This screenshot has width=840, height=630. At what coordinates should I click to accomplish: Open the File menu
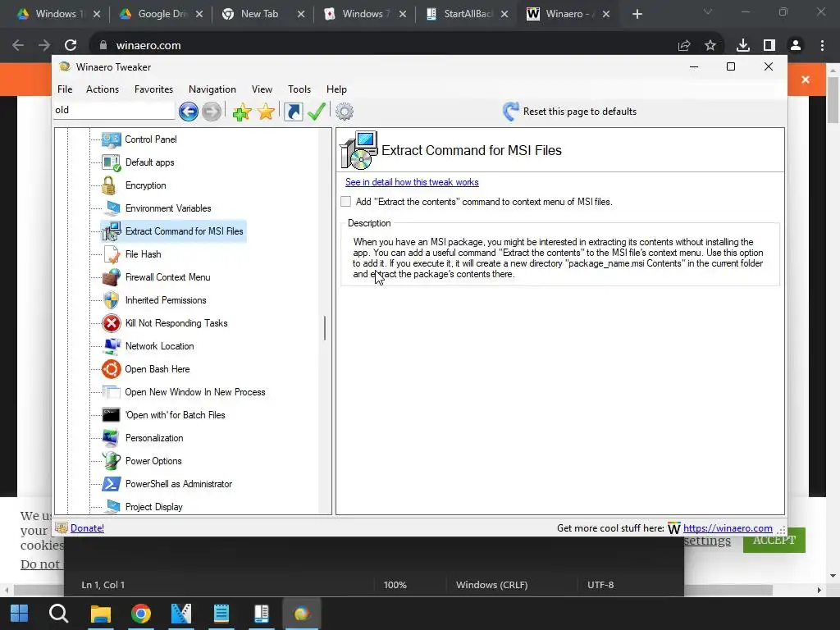coord(65,89)
